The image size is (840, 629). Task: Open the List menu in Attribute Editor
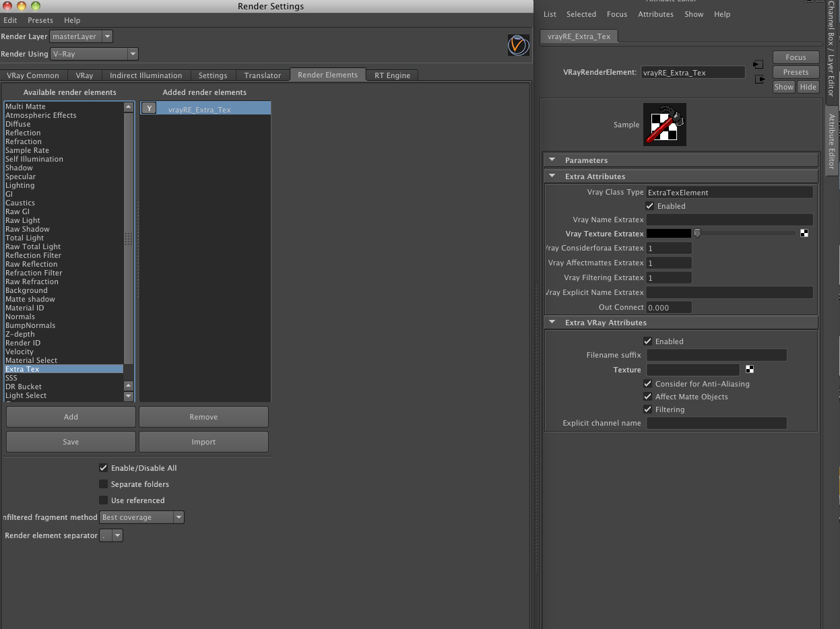[550, 14]
